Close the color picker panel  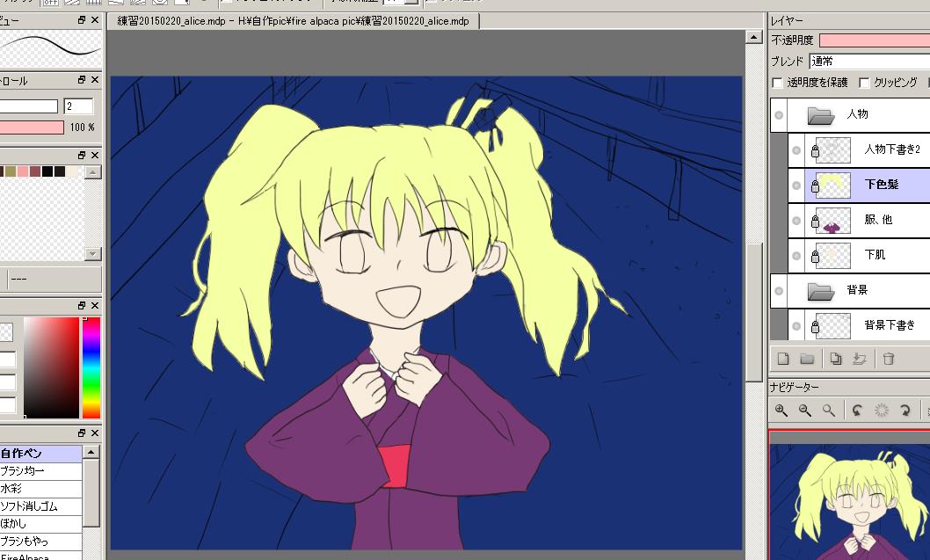click(95, 305)
